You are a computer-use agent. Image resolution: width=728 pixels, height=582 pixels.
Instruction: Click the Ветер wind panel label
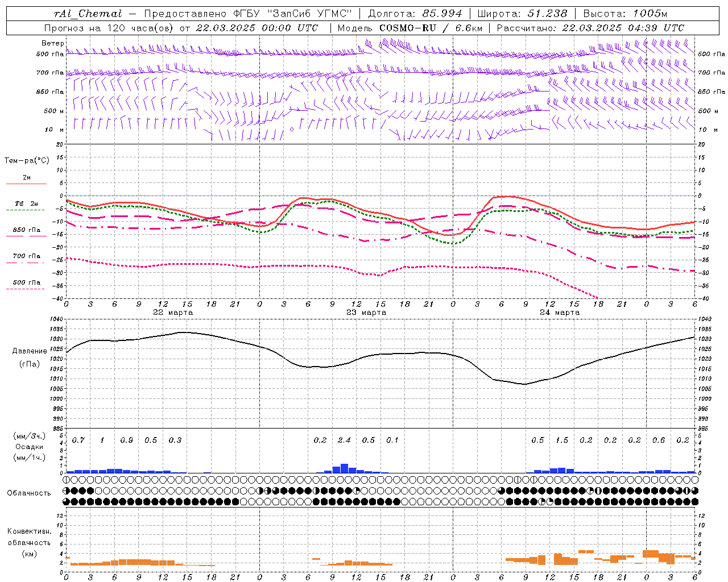(x=53, y=43)
